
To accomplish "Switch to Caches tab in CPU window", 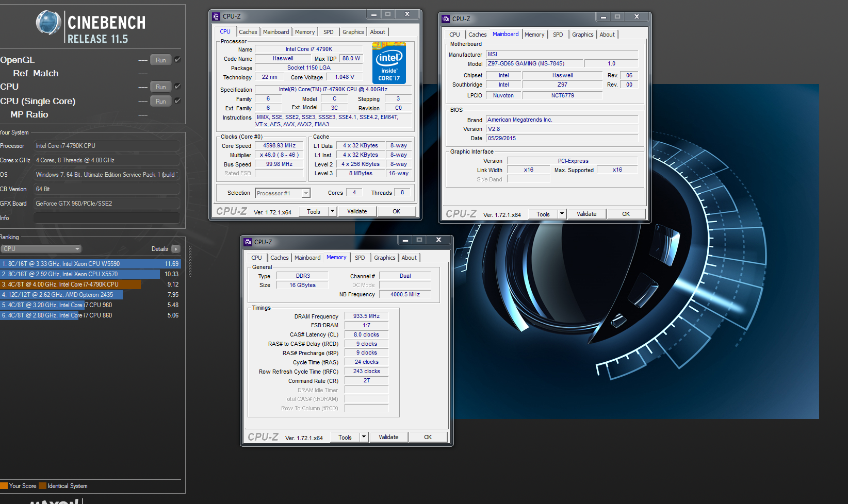I will click(x=248, y=32).
